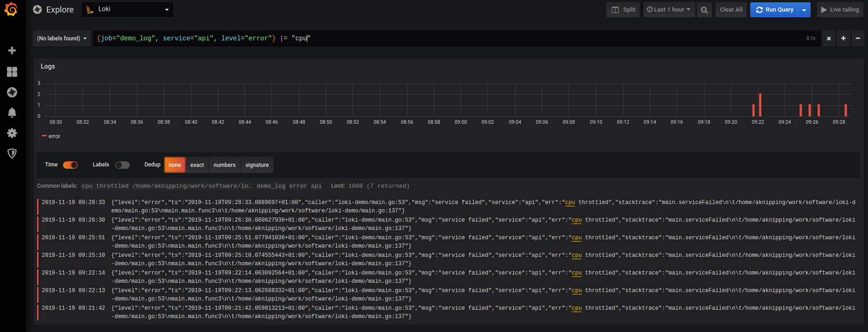Click the Create plus icon in sidebar
This screenshot has height=332, width=868.
tap(12, 51)
